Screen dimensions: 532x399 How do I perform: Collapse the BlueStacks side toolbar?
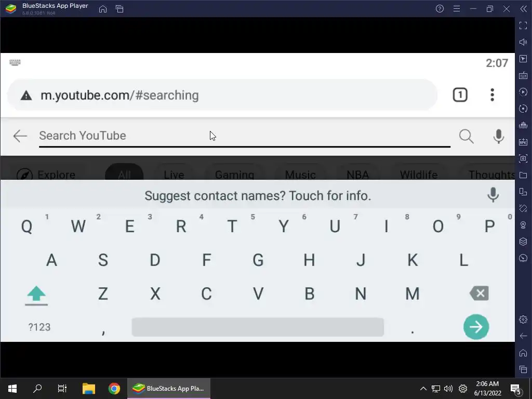pos(524,9)
